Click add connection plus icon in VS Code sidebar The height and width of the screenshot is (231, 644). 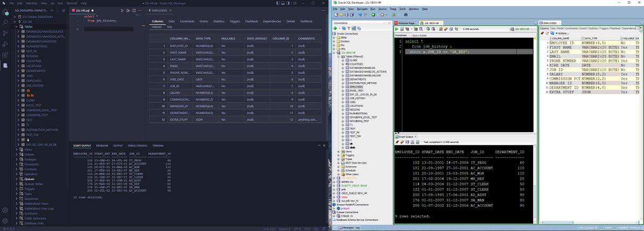pyautogui.click(x=51, y=10)
